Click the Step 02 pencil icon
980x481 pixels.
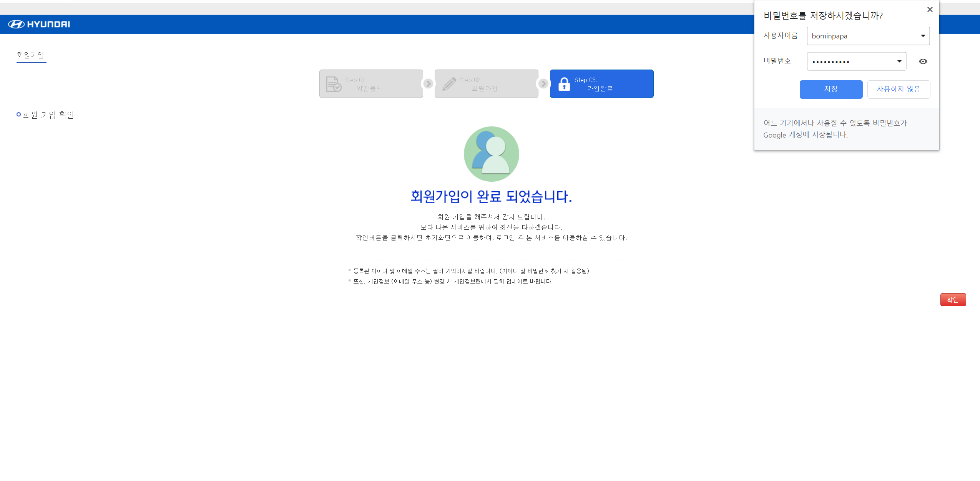pos(448,84)
